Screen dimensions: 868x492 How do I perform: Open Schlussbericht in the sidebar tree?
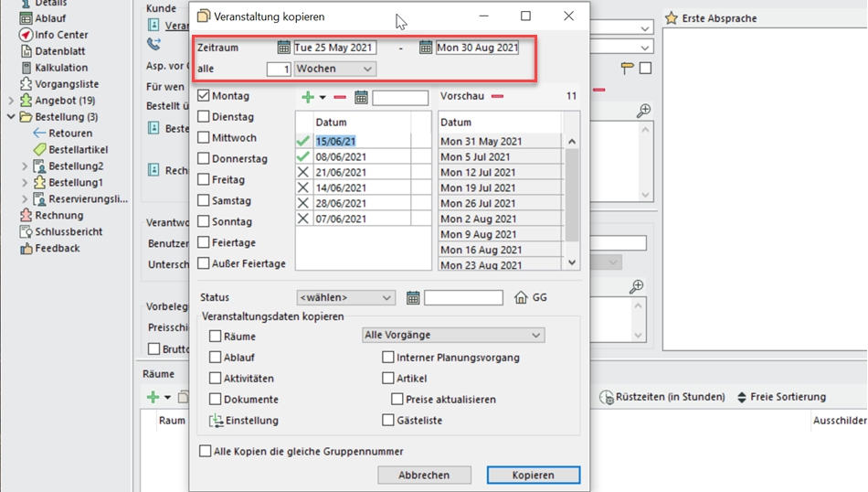click(x=68, y=232)
